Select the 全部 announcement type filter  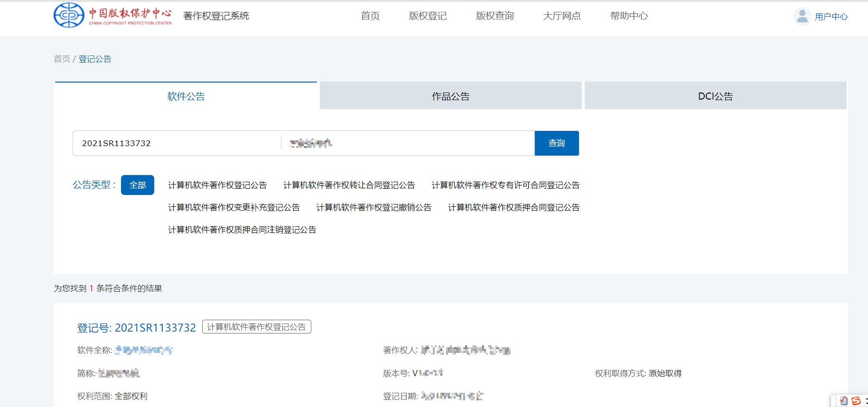[138, 185]
